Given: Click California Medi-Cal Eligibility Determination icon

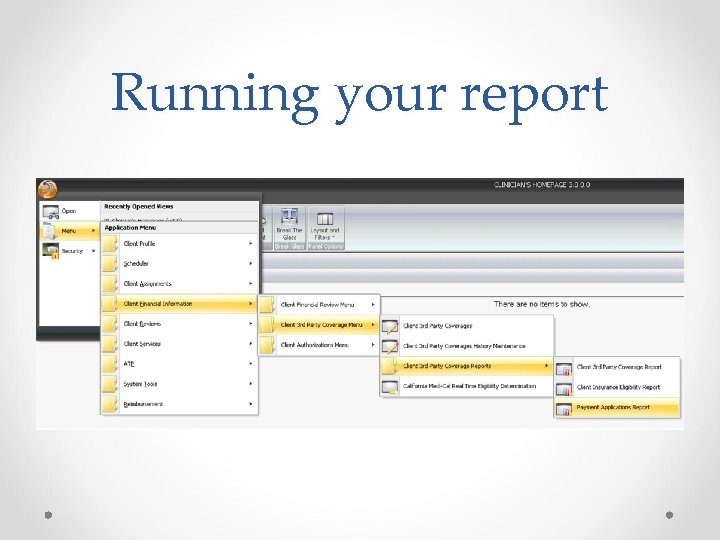Looking at the screenshot, I should pos(390,387).
